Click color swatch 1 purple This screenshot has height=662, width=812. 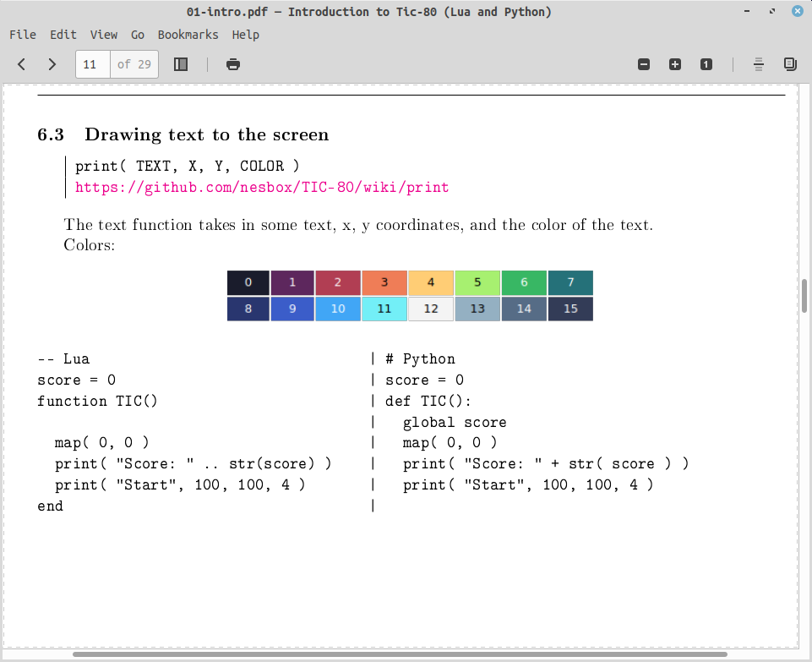292,282
